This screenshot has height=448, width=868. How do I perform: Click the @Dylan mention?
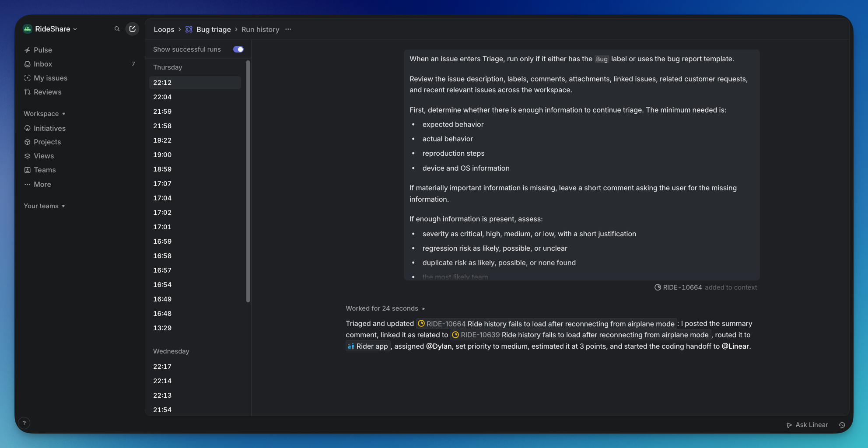[439, 346]
